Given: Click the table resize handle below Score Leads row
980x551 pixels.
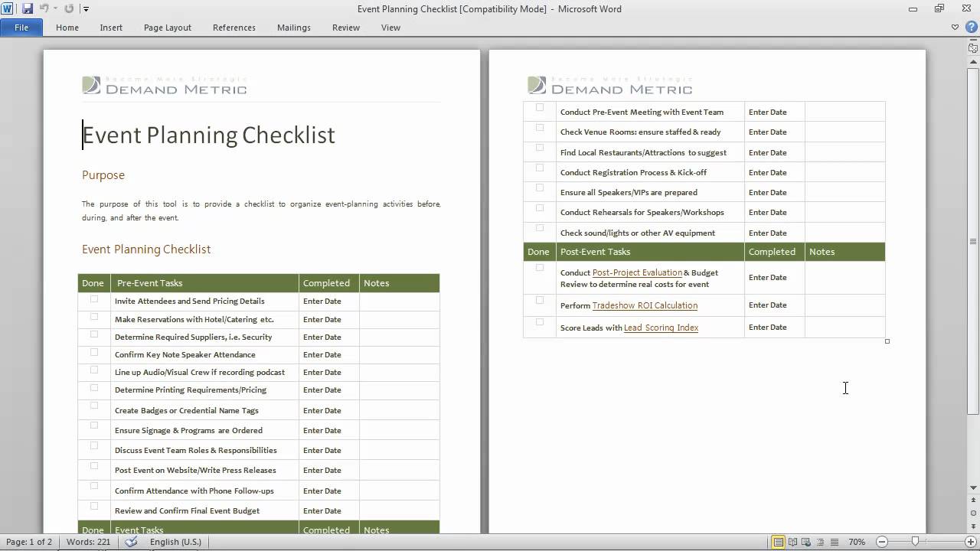Looking at the screenshot, I should (x=887, y=341).
